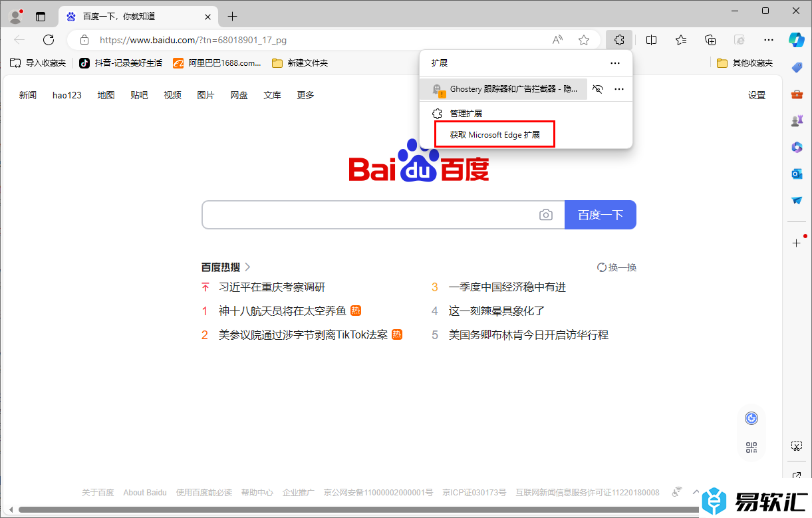812x518 pixels.
Task: Open the shopping tag icon in the sidebar
Action: [797, 67]
